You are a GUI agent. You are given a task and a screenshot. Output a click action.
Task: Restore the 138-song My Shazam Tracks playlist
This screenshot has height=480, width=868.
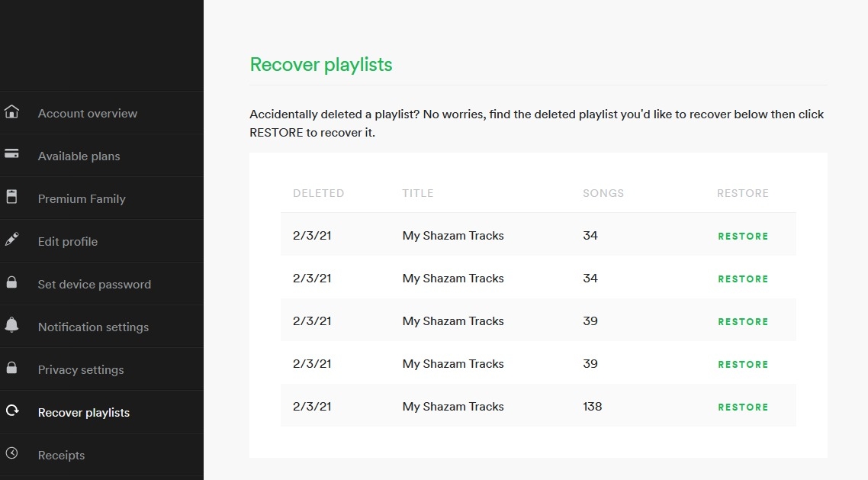743,408
